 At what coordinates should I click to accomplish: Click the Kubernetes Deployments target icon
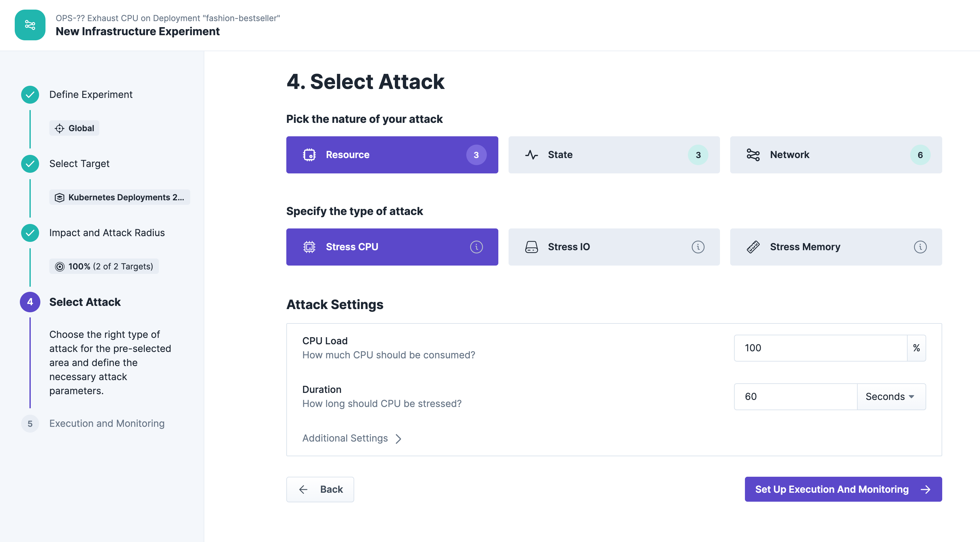tap(59, 198)
